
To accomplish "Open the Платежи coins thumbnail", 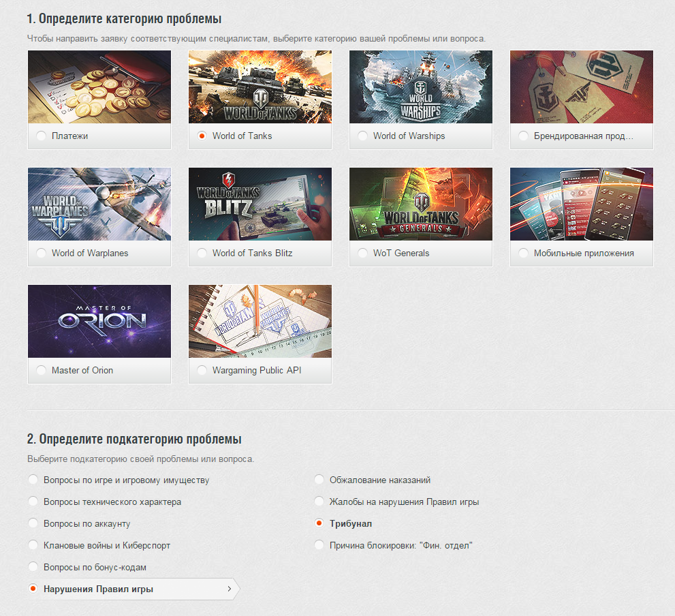I will click(x=99, y=87).
